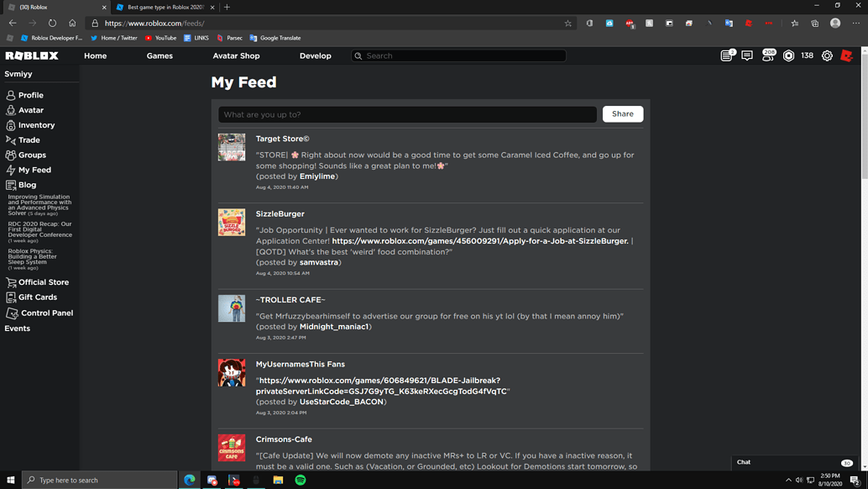
Task: Open the MyUsernamesThis Fans group title
Action: pyautogui.click(x=300, y=365)
